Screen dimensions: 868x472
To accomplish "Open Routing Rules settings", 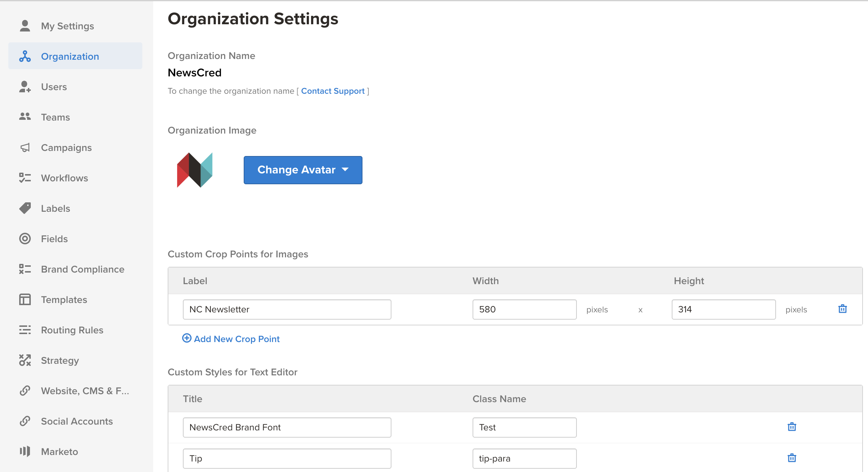I will [75, 330].
